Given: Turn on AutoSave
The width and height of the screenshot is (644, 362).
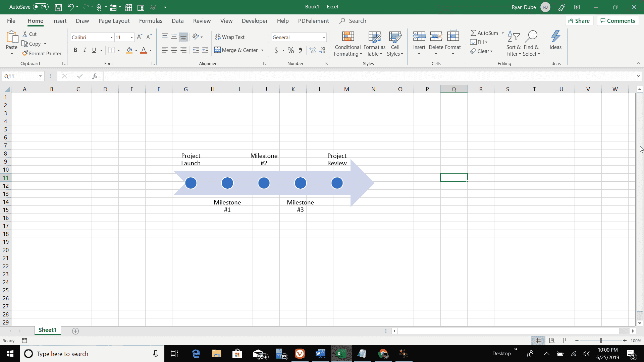Looking at the screenshot, I should click(x=40, y=7).
